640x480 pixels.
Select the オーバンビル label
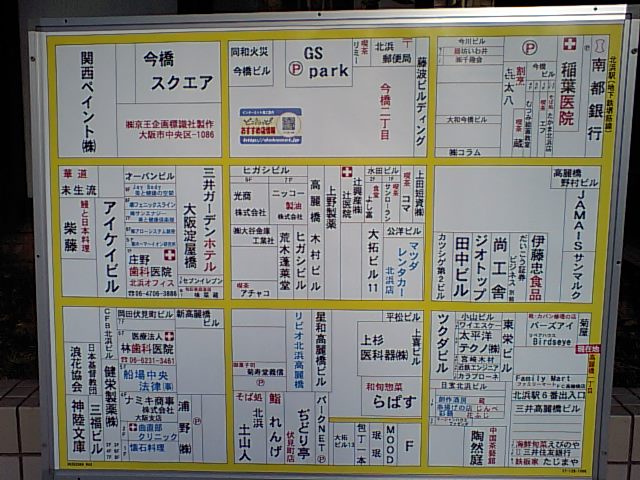pyautogui.click(x=150, y=176)
